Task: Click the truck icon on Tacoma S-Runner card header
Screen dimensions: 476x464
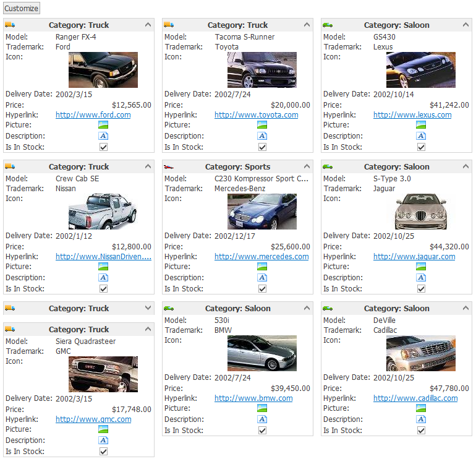Action: coord(169,25)
